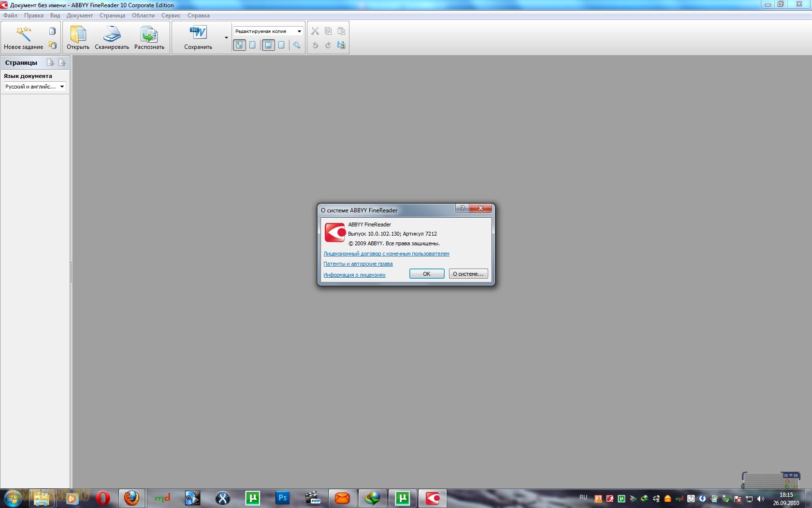Click the small folder-document icon below the blank page
The width and height of the screenshot is (812, 508).
[52, 45]
